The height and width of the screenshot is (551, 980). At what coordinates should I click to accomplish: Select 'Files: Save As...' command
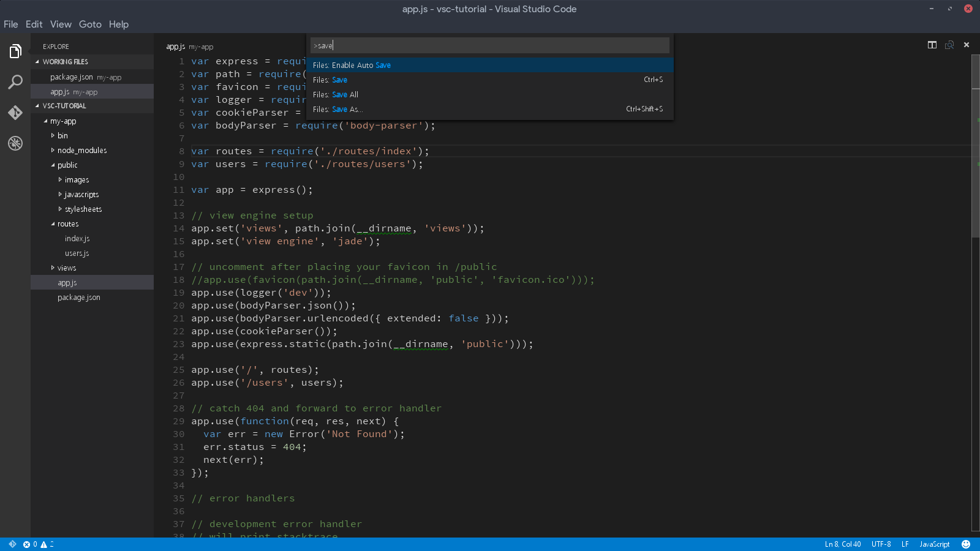(x=490, y=109)
